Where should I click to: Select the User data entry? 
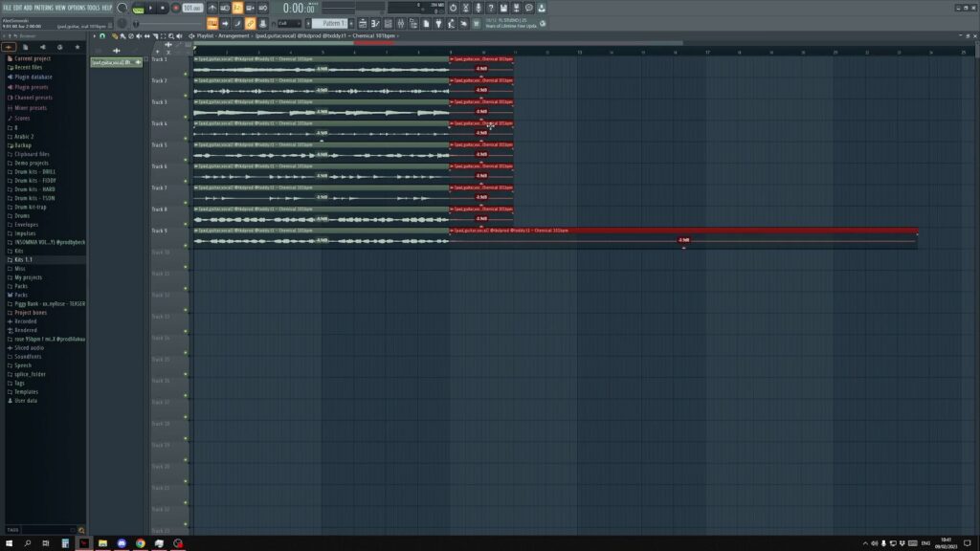tap(26, 400)
